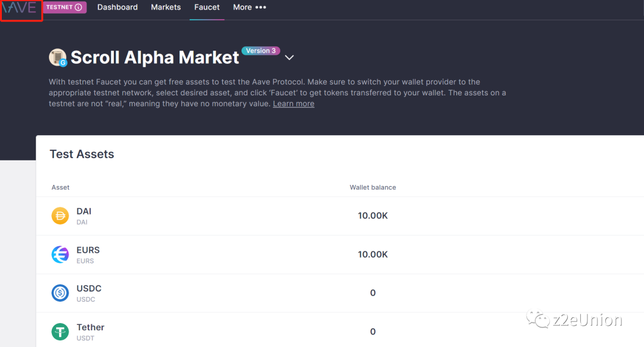
Task: Click the three-dots More icon
Action: click(x=261, y=8)
